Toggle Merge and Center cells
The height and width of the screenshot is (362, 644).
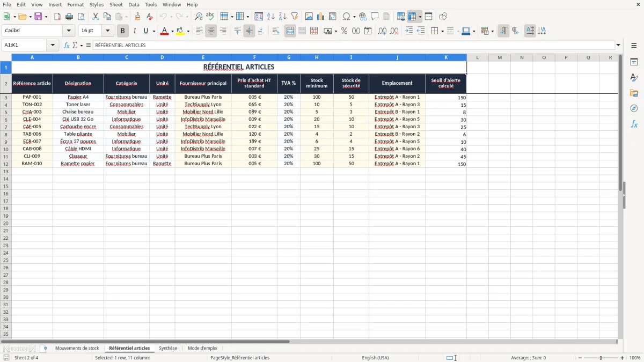tap(290, 31)
